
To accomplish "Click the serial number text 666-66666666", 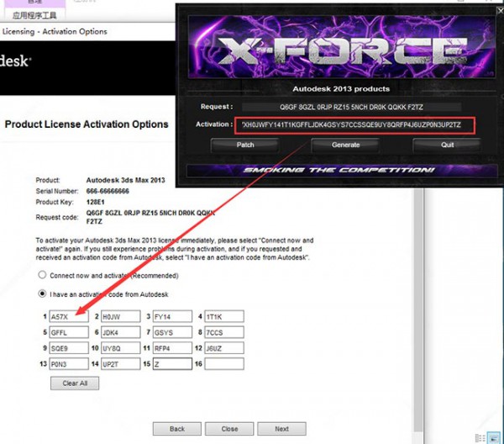I will [108, 191].
